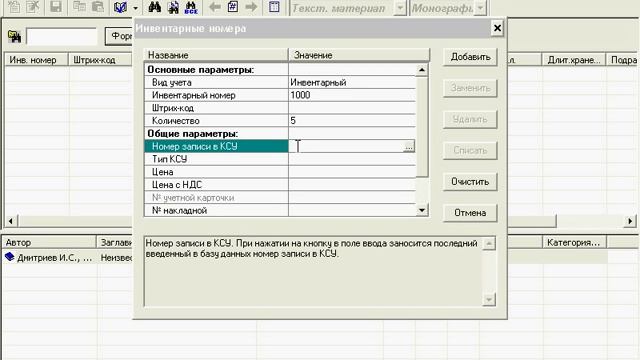
Task: Click the 'Значение' column header
Action: click(359, 55)
